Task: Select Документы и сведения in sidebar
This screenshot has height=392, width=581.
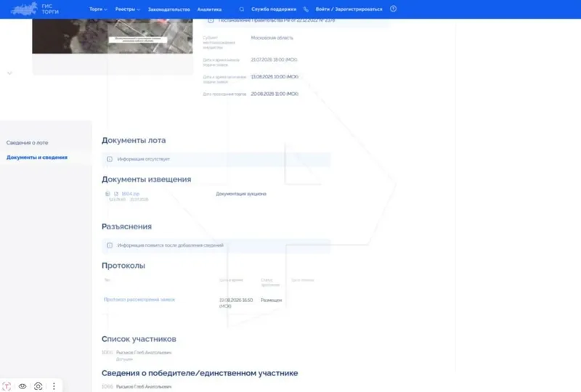Action: [x=37, y=158]
